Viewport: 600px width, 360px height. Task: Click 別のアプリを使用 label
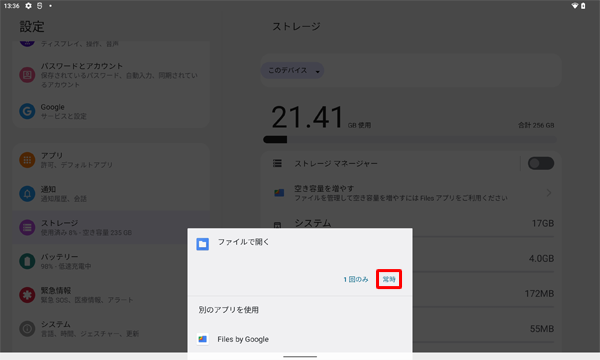pyautogui.click(x=228, y=310)
